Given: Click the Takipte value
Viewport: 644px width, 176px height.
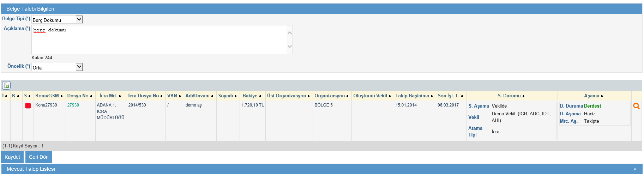Looking at the screenshot, I should (591, 121).
